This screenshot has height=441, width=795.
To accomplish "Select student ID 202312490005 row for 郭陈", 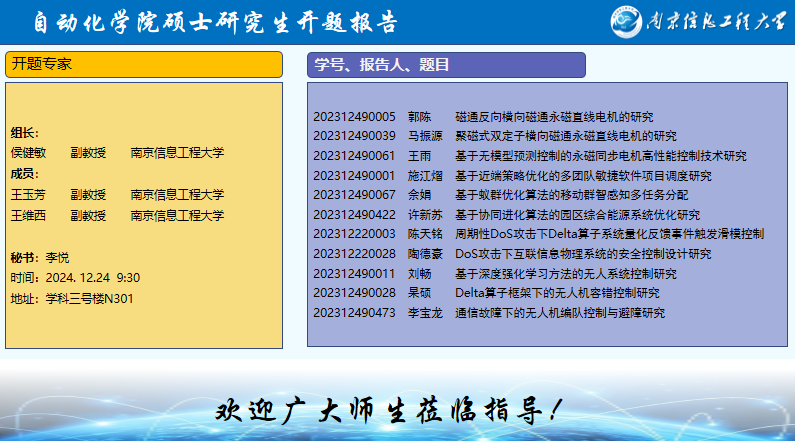I will (x=354, y=117).
